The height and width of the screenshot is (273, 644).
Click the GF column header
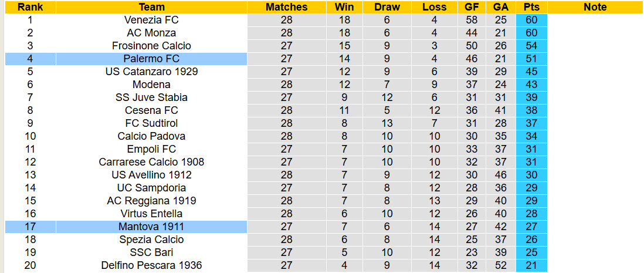click(471, 7)
